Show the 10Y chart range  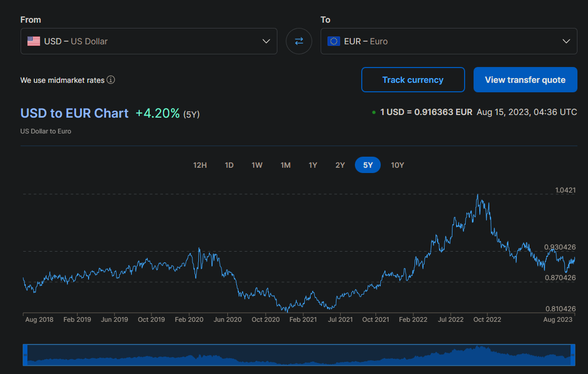398,165
